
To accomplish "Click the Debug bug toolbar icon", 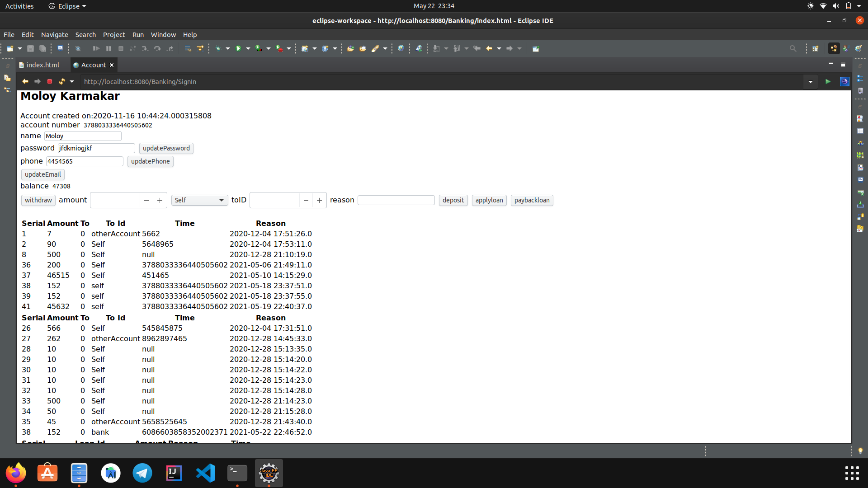I will (218, 48).
